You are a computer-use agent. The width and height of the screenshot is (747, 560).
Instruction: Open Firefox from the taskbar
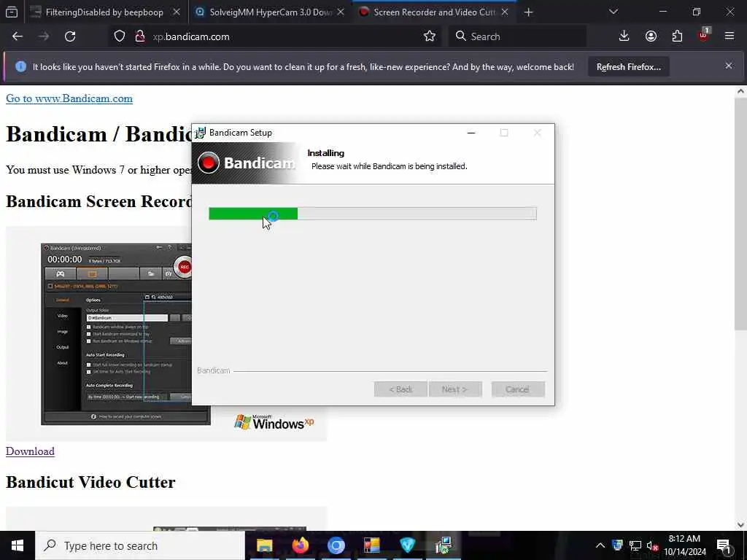(x=300, y=545)
